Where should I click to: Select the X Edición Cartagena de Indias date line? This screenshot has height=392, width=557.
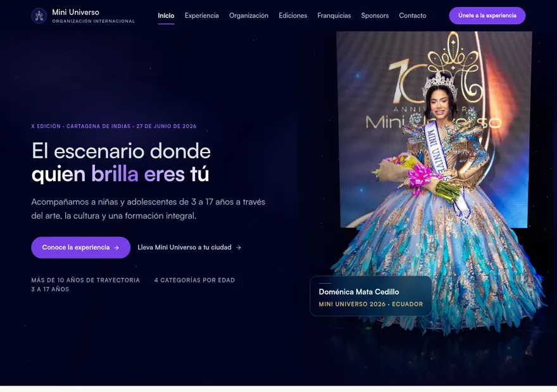click(x=114, y=126)
